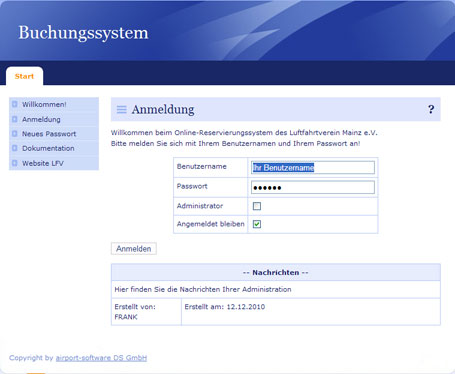Click the bullet icon beside Willkommen!
Screen dimensions: 455x374
(x=14, y=104)
